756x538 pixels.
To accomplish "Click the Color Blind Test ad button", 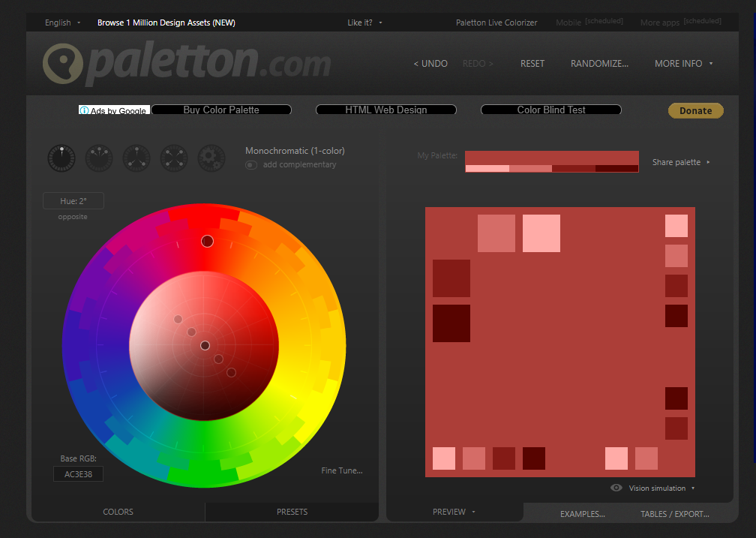I will point(551,110).
